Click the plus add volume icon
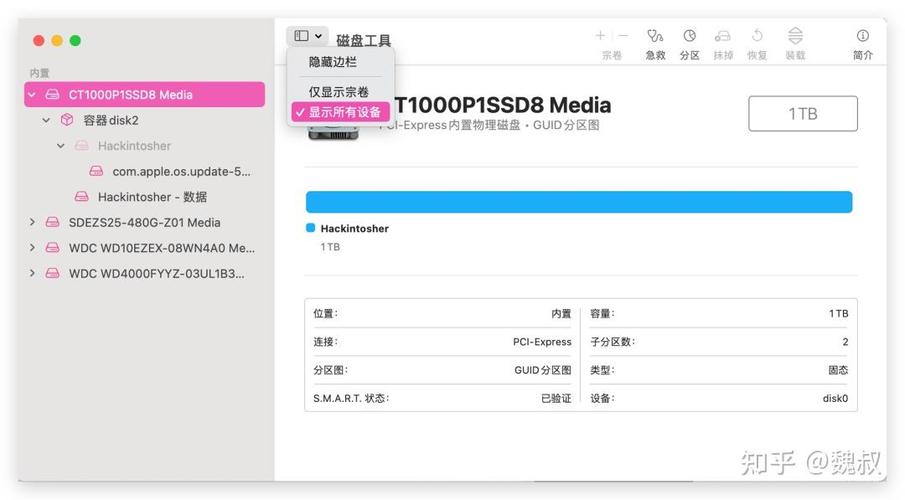Viewport: 905px width, 500px height. (x=600, y=36)
